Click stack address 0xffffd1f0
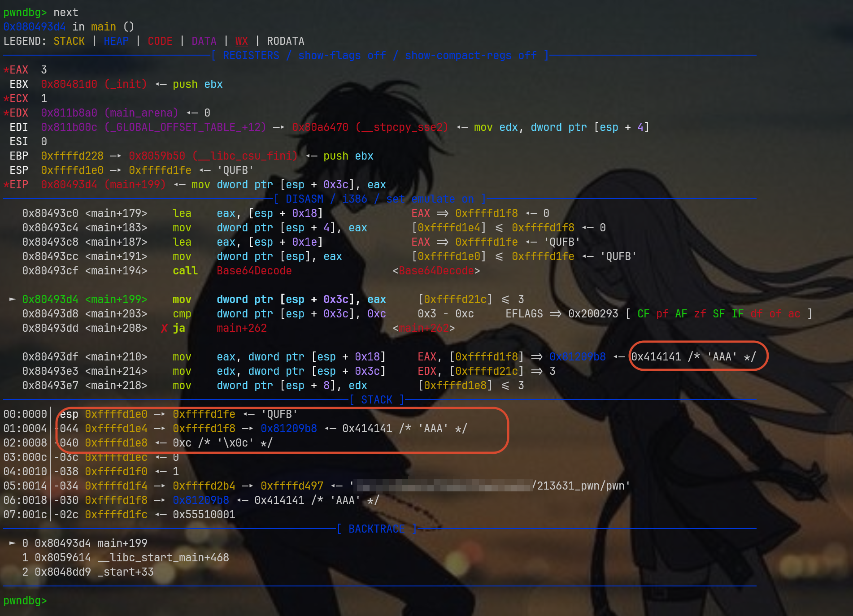Image resolution: width=853 pixels, height=616 pixels. pyautogui.click(x=116, y=472)
